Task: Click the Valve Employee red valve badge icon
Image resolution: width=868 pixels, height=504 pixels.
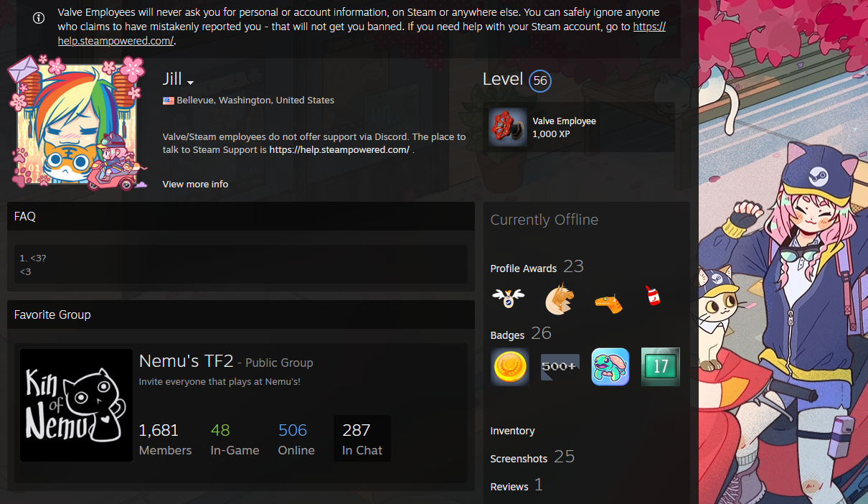Action: tap(508, 127)
